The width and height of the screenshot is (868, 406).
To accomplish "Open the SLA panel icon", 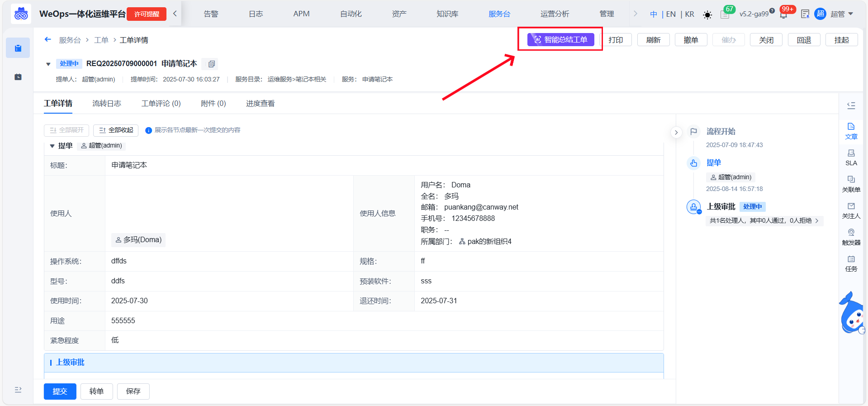I will point(851,157).
